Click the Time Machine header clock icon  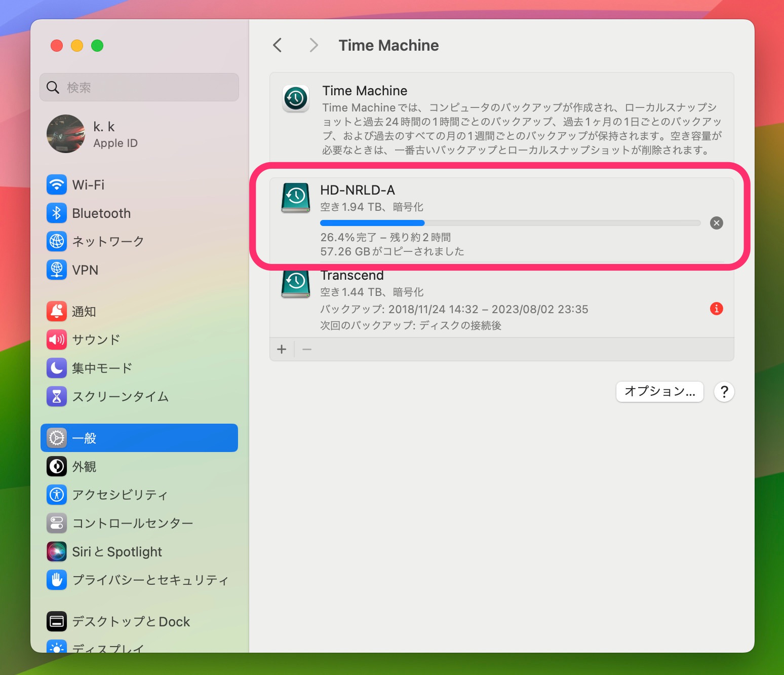(296, 98)
